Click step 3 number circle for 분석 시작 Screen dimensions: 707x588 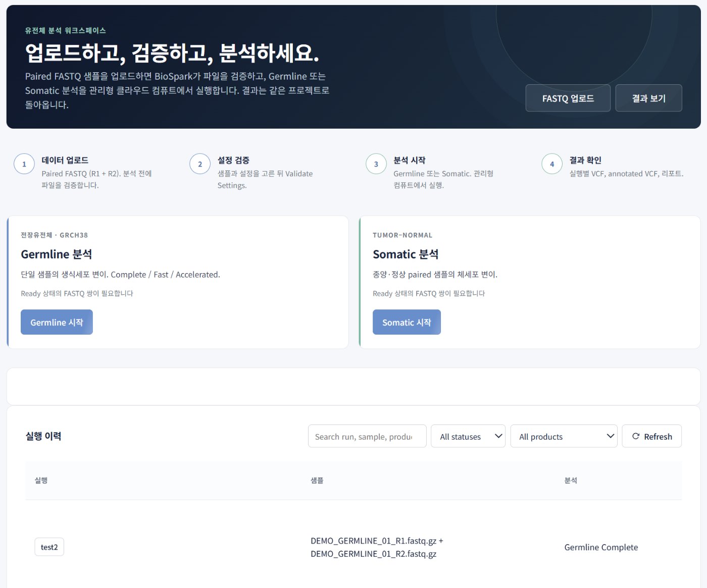[x=376, y=164]
